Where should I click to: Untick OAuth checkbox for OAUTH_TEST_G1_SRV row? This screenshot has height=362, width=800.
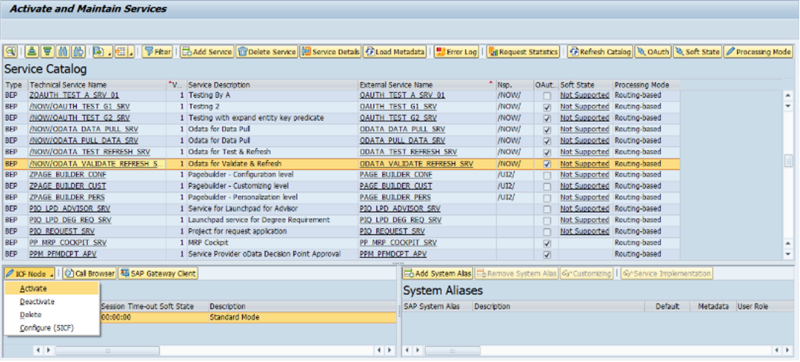pos(547,107)
